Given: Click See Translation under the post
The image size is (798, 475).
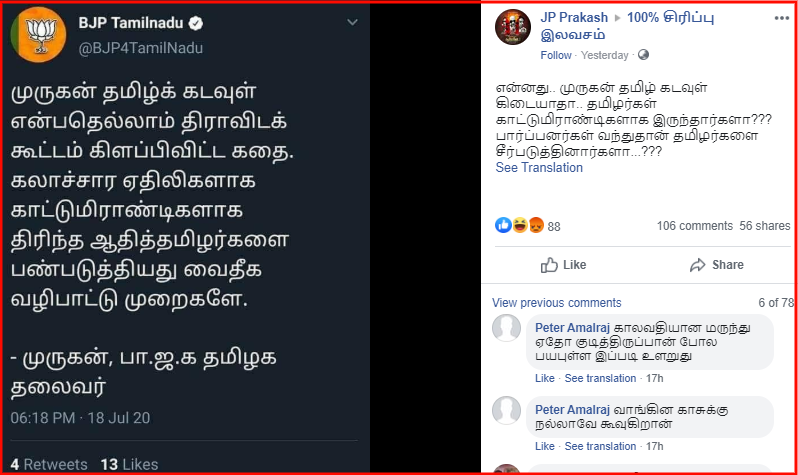Looking at the screenshot, I should click(539, 167).
